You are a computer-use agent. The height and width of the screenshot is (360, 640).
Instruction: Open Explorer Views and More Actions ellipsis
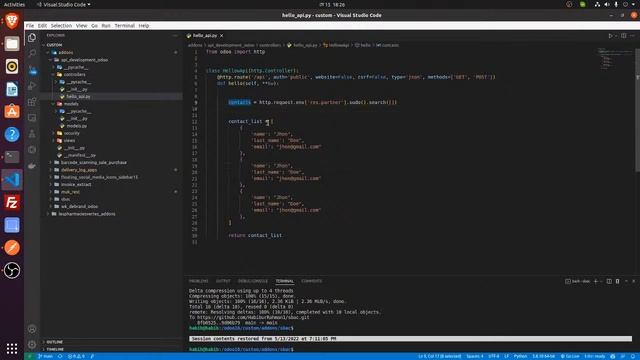(x=176, y=36)
